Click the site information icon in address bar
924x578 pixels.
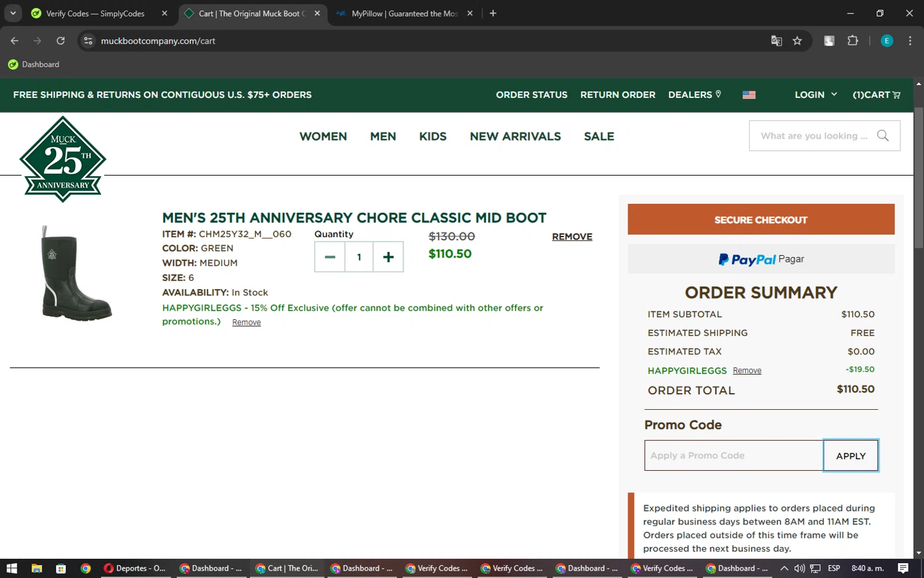[x=88, y=41]
